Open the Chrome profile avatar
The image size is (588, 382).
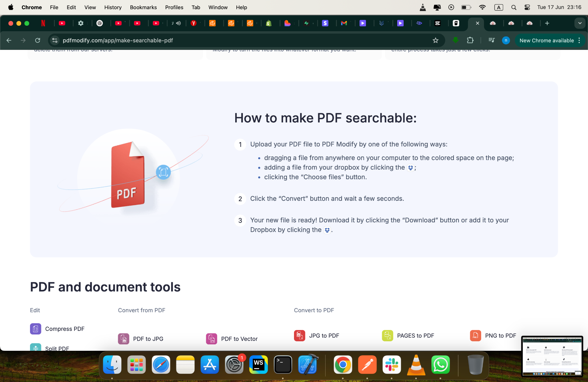(506, 40)
